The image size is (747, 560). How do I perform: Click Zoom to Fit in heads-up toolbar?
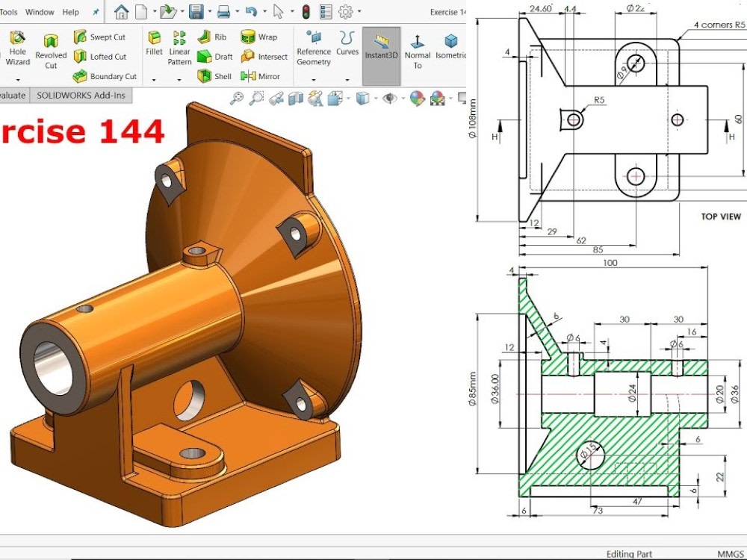point(237,98)
